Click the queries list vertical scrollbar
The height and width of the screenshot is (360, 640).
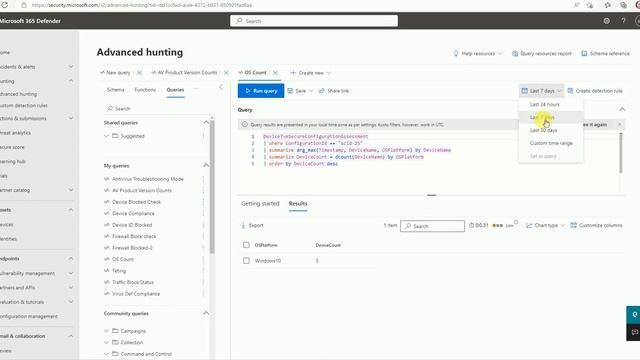(x=212, y=187)
